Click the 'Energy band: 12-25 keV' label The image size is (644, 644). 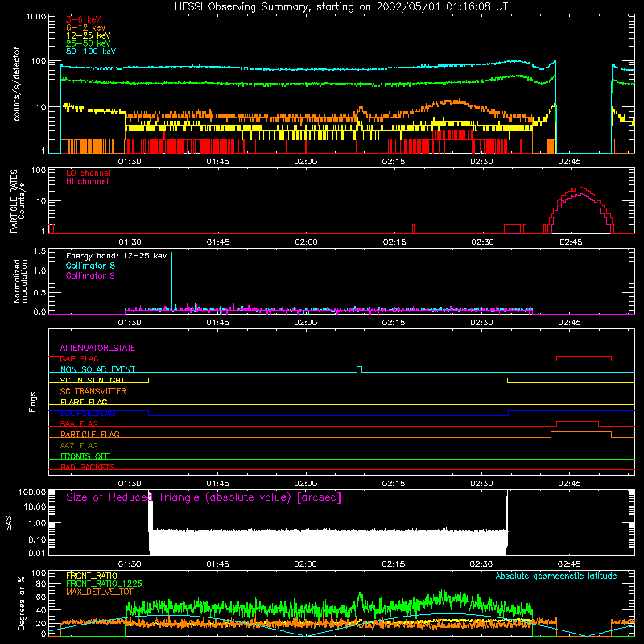pyautogui.click(x=117, y=256)
